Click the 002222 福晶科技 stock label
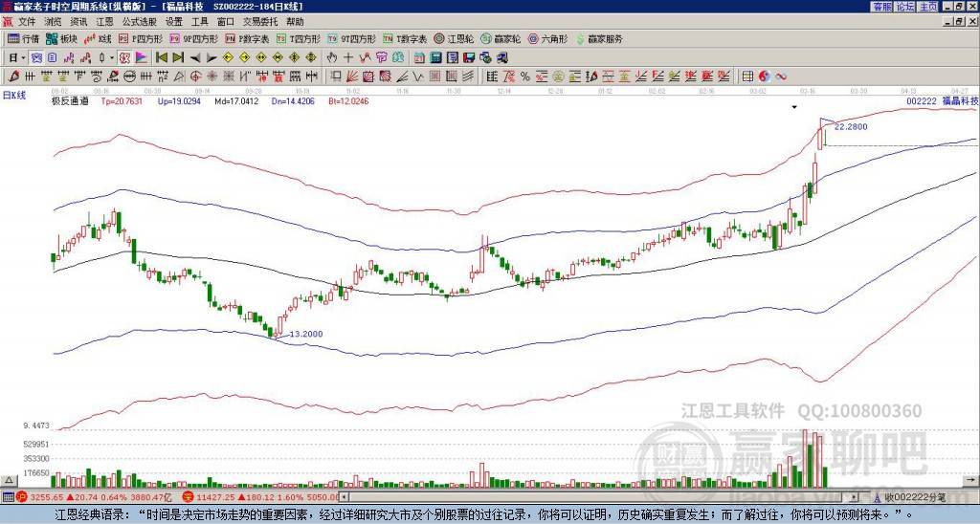The width and height of the screenshot is (980, 524). coord(943,101)
